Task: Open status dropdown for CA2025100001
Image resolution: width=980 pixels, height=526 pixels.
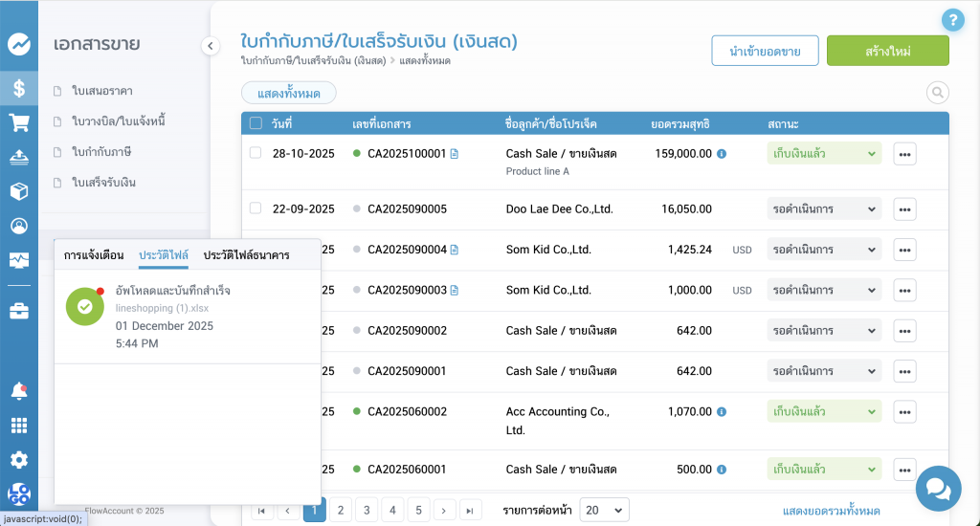Action: pyautogui.click(x=824, y=153)
